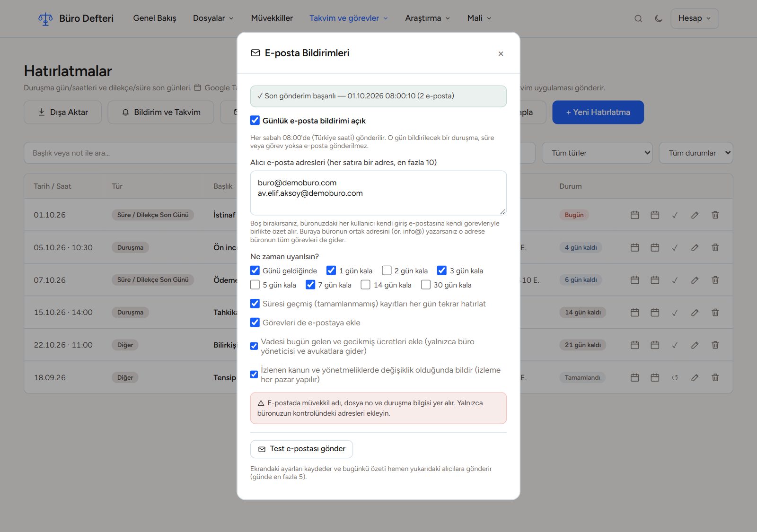Mark the 22.10.26 reminder as completed
This screenshot has height=532, width=757.
(675, 345)
